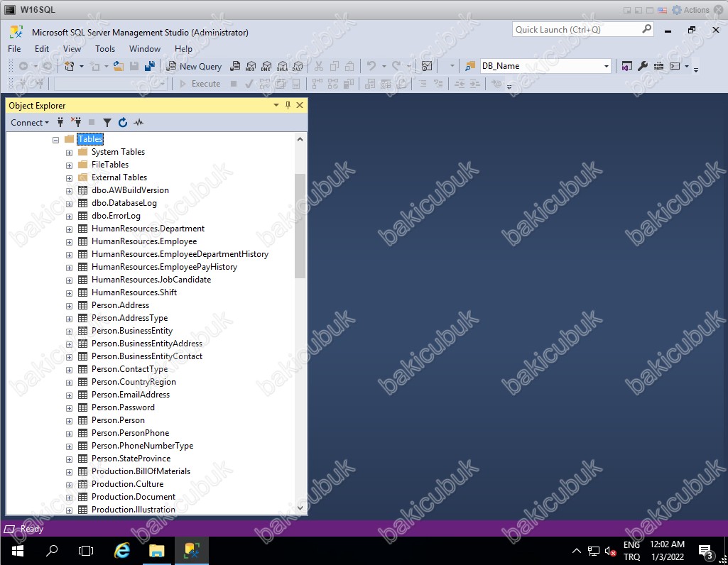Image resolution: width=728 pixels, height=565 pixels.
Task: Click the Save All toolbar icon
Action: (x=149, y=66)
